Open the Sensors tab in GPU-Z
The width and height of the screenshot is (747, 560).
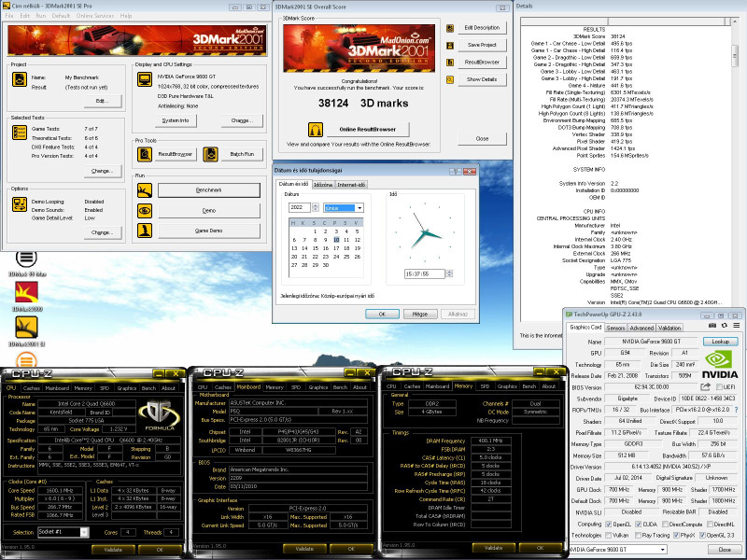(615, 329)
